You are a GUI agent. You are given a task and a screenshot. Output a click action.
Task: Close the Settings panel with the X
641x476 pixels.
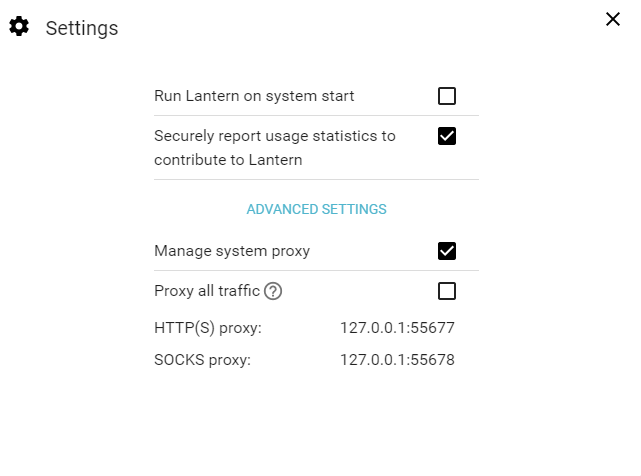pyautogui.click(x=613, y=19)
